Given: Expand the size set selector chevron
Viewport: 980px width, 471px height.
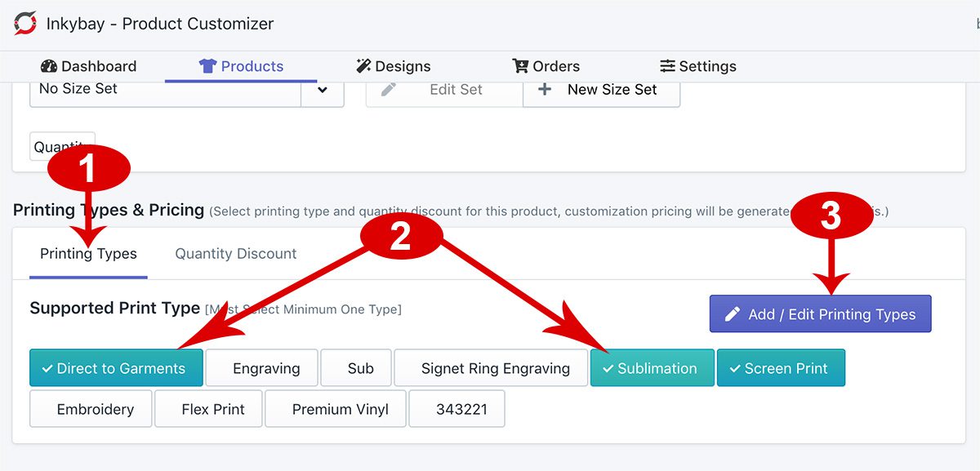Looking at the screenshot, I should click(x=323, y=90).
